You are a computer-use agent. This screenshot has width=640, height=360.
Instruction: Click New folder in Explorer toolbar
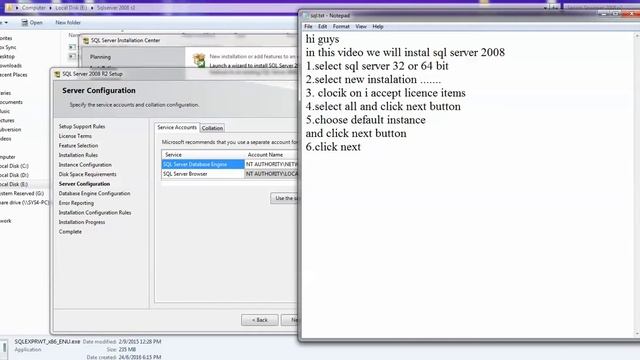68,23
